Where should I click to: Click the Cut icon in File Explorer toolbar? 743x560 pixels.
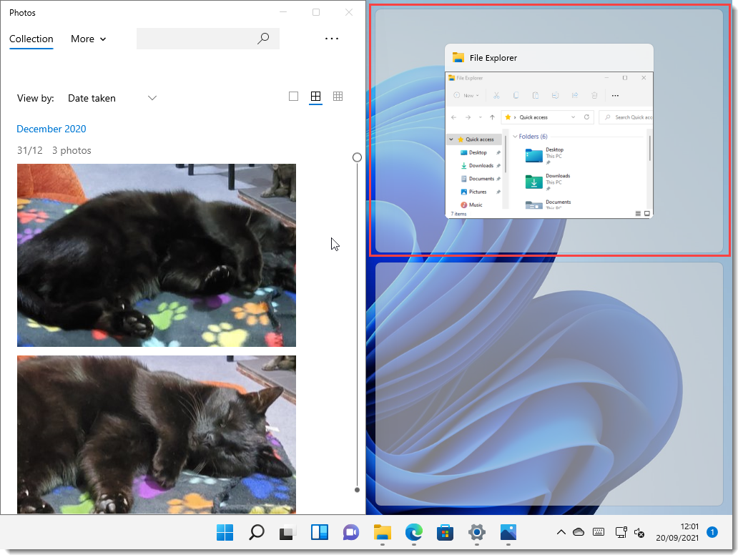tap(496, 94)
